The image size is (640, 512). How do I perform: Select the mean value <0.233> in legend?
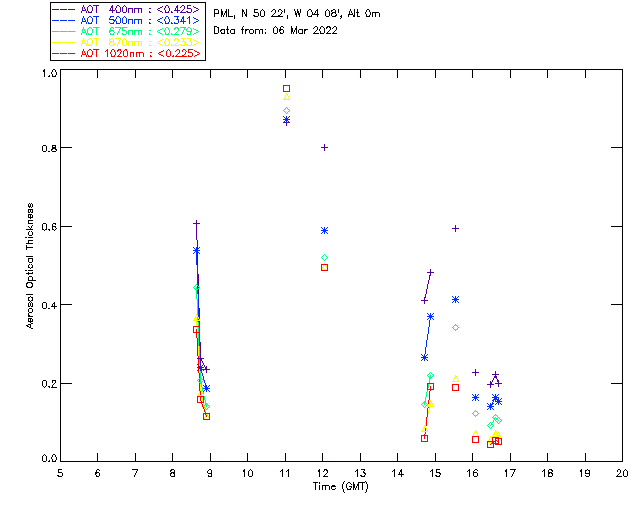click(178, 42)
